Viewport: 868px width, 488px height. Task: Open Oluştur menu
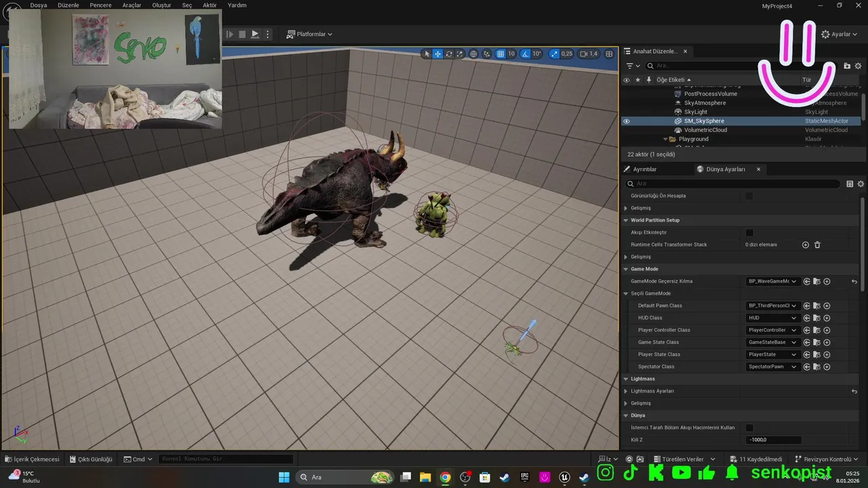[x=161, y=5]
